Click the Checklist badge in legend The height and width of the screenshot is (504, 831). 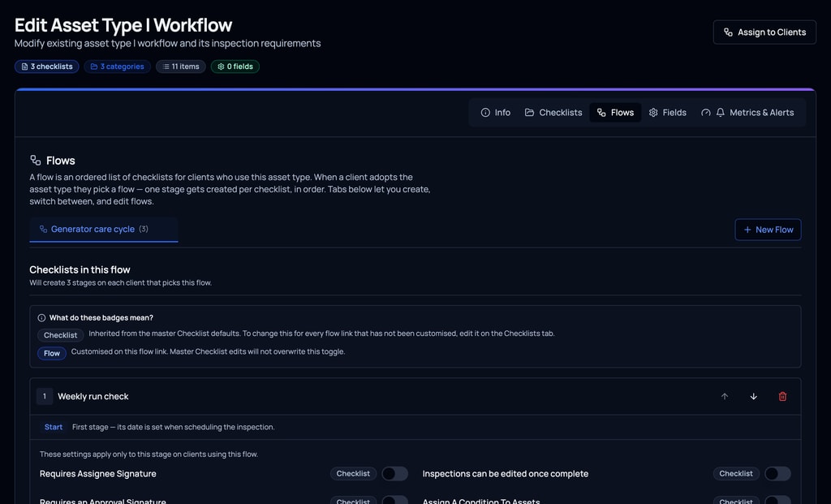coord(60,335)
